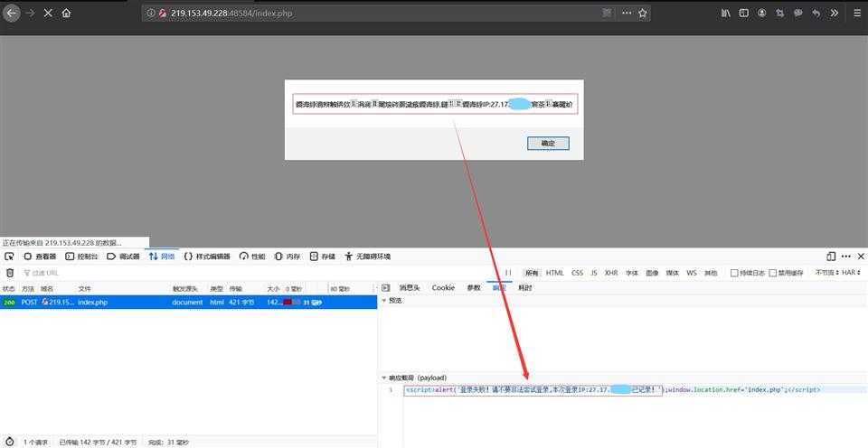The width and height of the screenshot is (868, 448).
Task: Open the Firefox account avatar icon
Action: [x=761, y=13]
